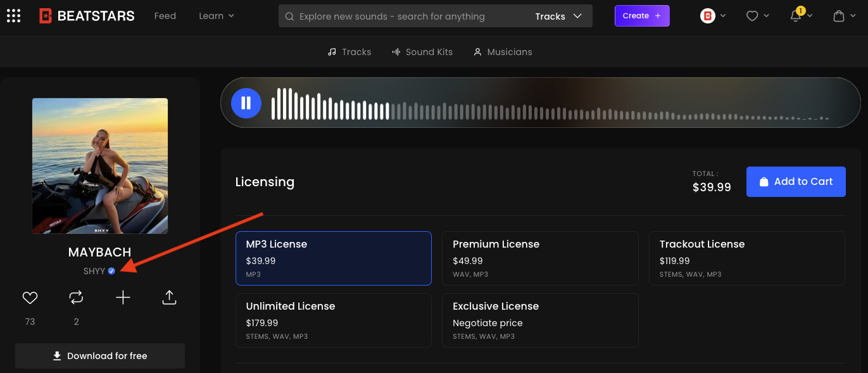This screenshot has width=868, height=373.
Task: Select the MP3 License option
Action: (333, 258)
